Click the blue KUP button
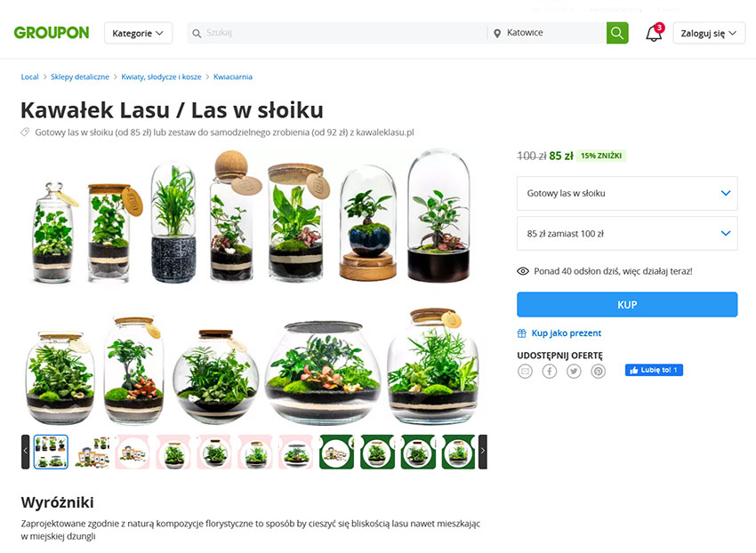The width and height of the screenshot is (756, 553). click(627, 305)
